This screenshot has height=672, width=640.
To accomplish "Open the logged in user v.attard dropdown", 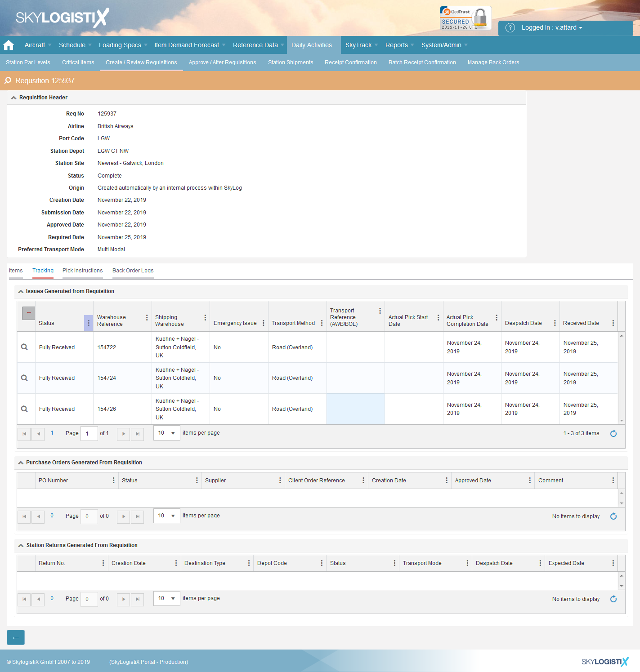I will [x=552, y=28].
